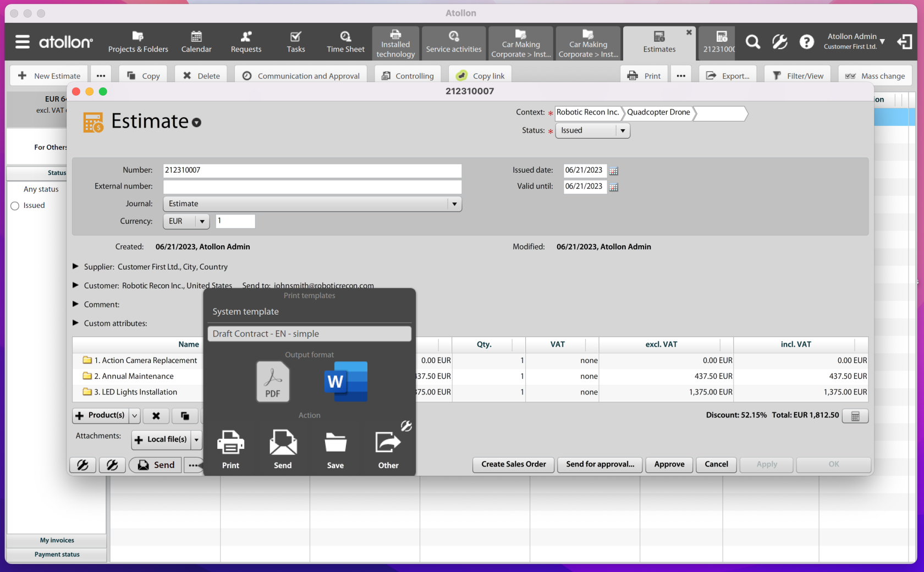924x572 pixels.
Task: Open the wrench settings icon in header
Action: click(779, 42)
